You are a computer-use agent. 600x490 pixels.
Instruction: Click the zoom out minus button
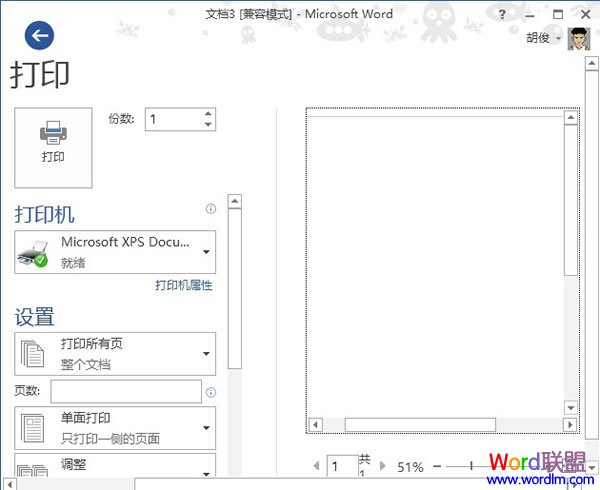pos(437,467)
